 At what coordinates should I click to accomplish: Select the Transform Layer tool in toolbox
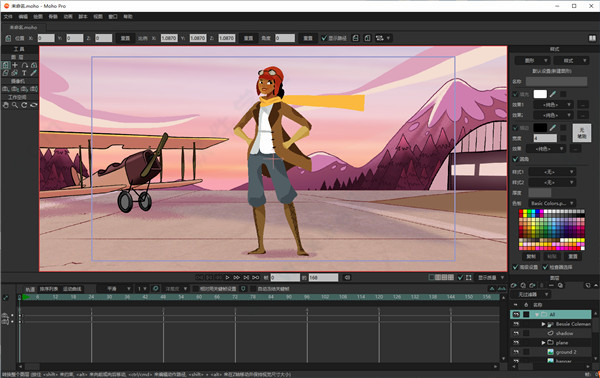[5, 65]
